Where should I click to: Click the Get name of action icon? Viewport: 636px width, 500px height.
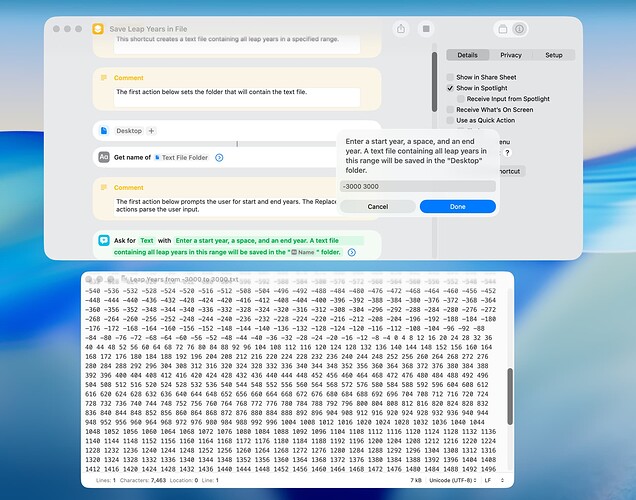[x=104, y=157]
